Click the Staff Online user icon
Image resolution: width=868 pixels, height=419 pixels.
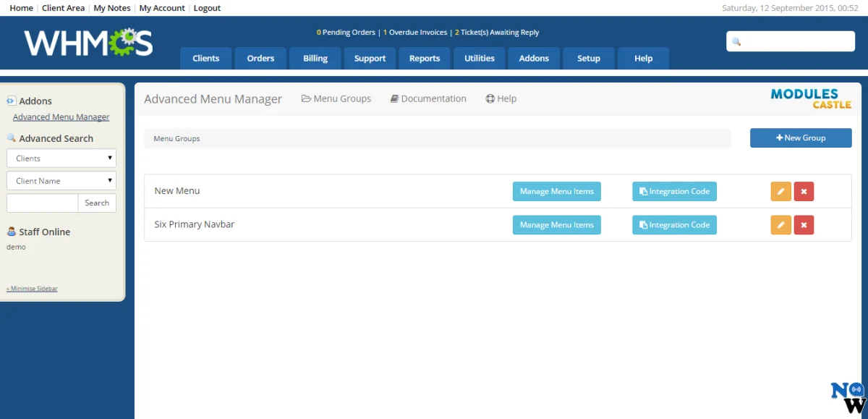tap(12, 232)
